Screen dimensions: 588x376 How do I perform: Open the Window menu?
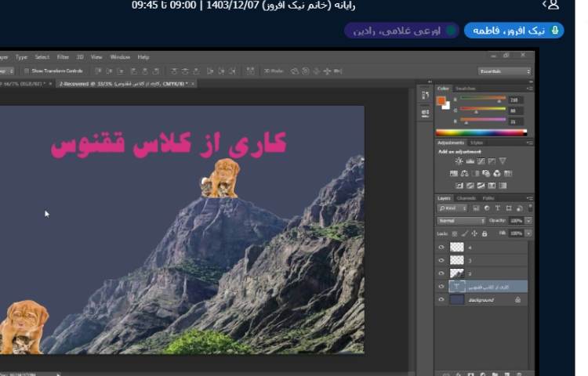(120, 57)
